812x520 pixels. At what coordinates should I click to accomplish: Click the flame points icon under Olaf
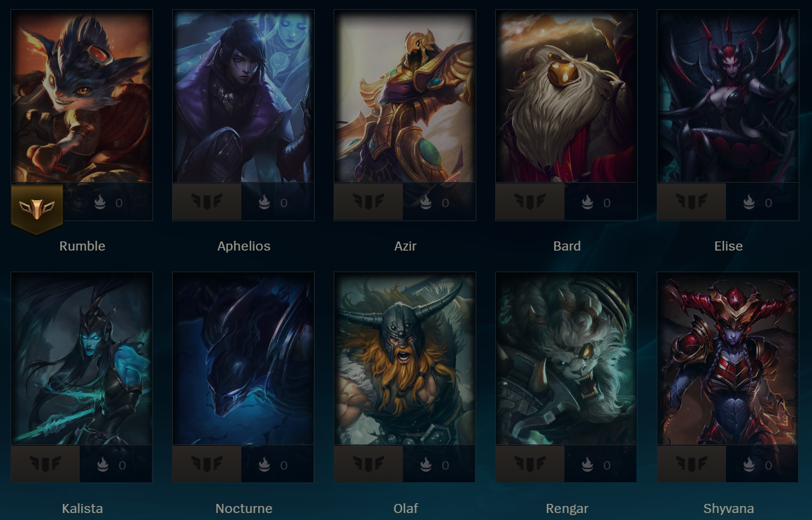pos(426,465)
